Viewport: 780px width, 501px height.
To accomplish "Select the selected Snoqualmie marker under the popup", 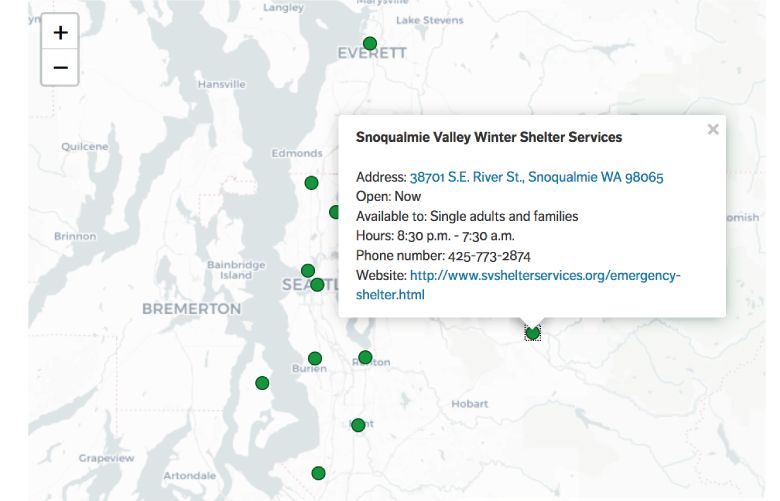I will 532,333.
